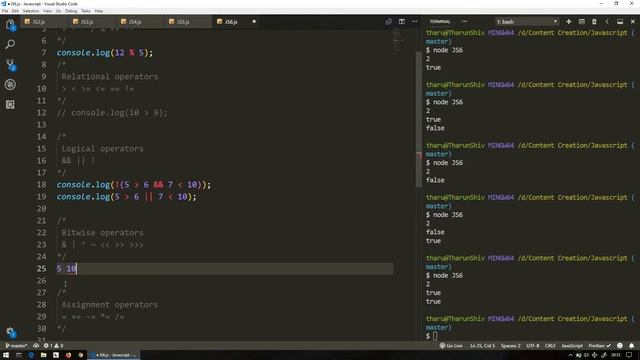
Task: Open the Help menu
Action: coord(99,11)
